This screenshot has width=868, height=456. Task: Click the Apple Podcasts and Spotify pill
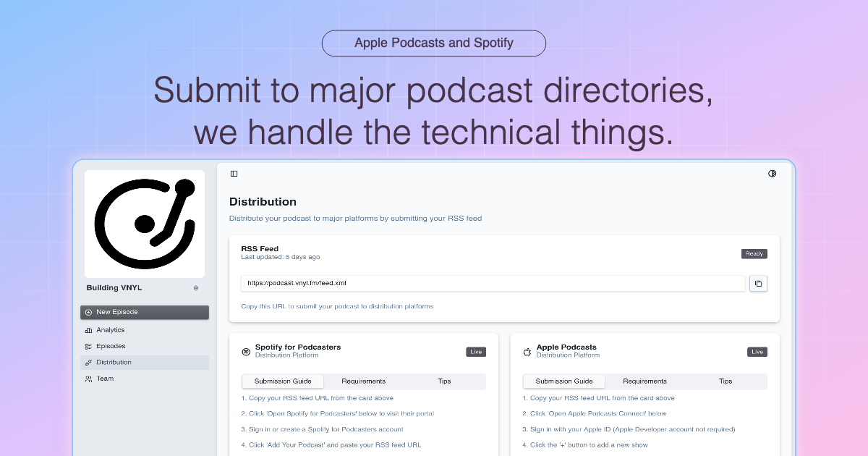[434, 43]
